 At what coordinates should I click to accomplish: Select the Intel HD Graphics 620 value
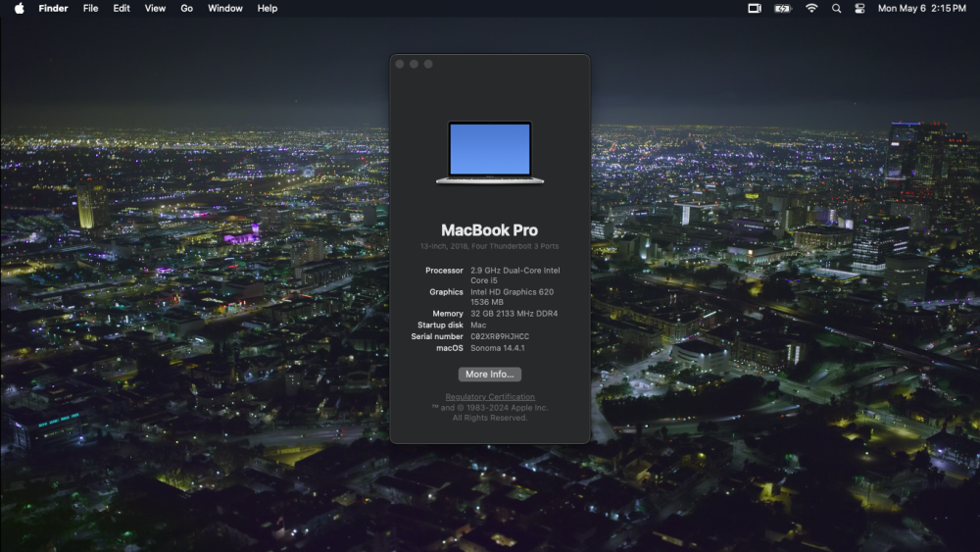[512, 297]
